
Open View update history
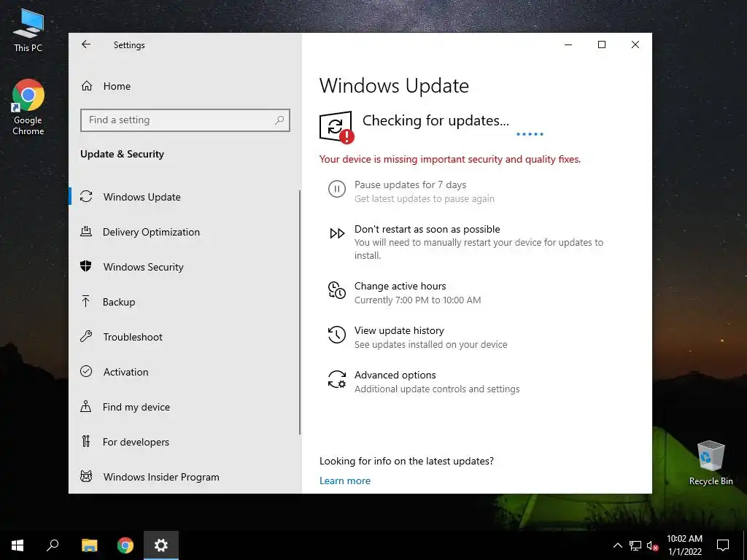pos(399,330)
